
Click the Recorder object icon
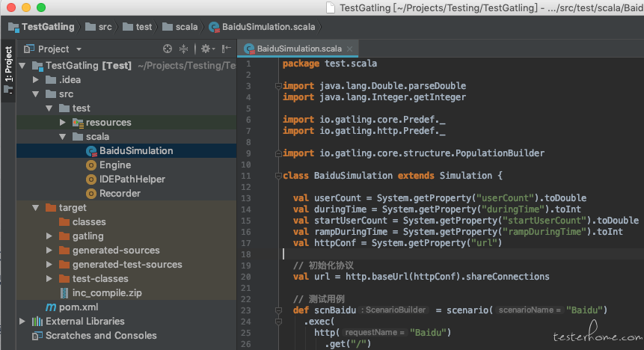click(x=91, y=194)
